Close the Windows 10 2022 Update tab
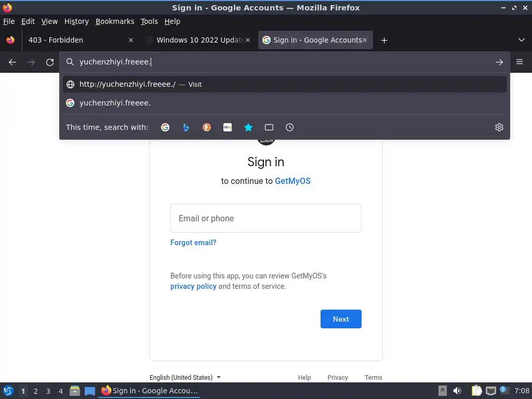Image resolution: width=532 pixels, height=399 pixels. pos(248,40)
